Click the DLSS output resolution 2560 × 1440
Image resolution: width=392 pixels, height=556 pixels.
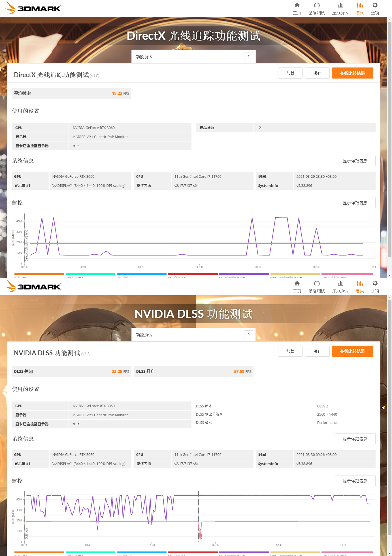point(327,415)
